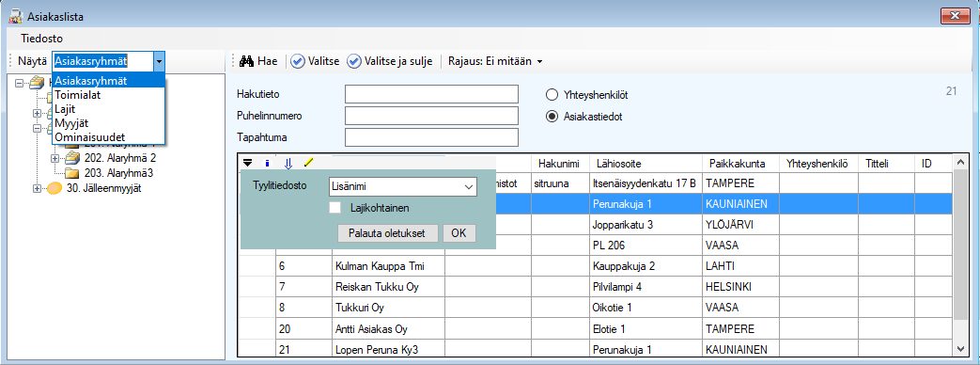The width and height of the screenshot is (980, 365).
Task: Click the Reiskan Tukku Oy cell
Action: (388, 287)
